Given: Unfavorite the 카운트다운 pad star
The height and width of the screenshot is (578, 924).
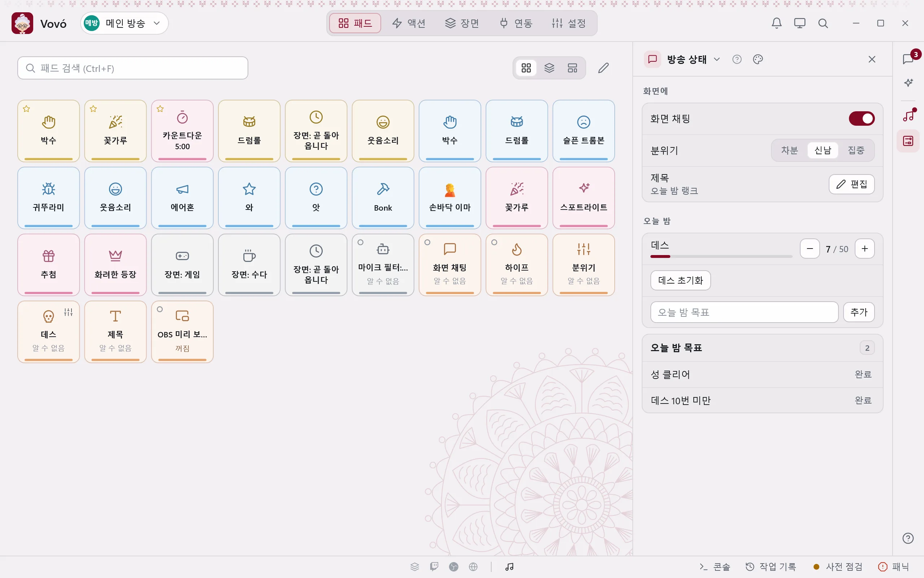Looking at the screenshot, I should tap(160, 109).
